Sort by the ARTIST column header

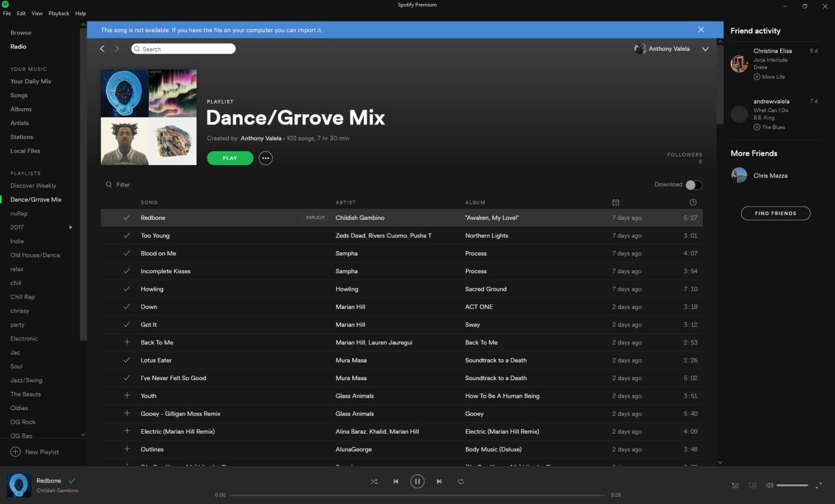click(346, 203)
